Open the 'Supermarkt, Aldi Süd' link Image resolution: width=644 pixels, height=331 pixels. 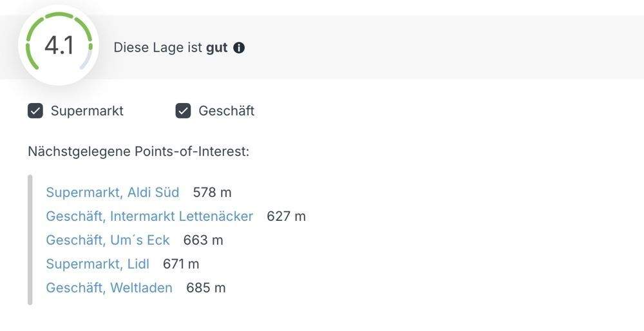click(113, 193)
